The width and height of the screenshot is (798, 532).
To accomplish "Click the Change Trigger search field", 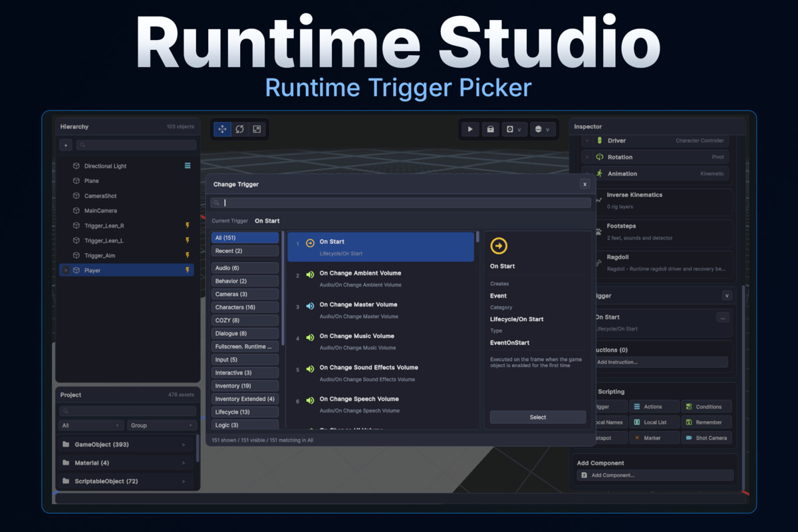I will tap(401, 203).
